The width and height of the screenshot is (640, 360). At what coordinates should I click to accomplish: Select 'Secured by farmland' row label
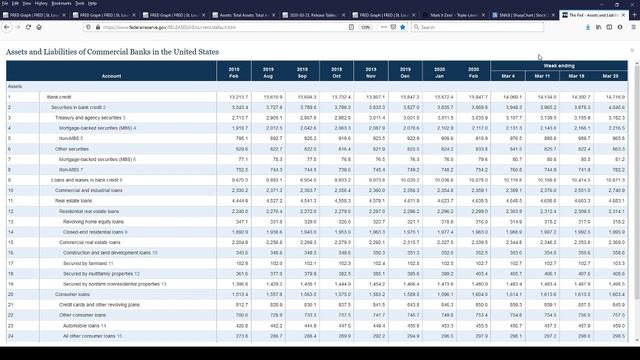pyautogui.click(x=85, y=263)
